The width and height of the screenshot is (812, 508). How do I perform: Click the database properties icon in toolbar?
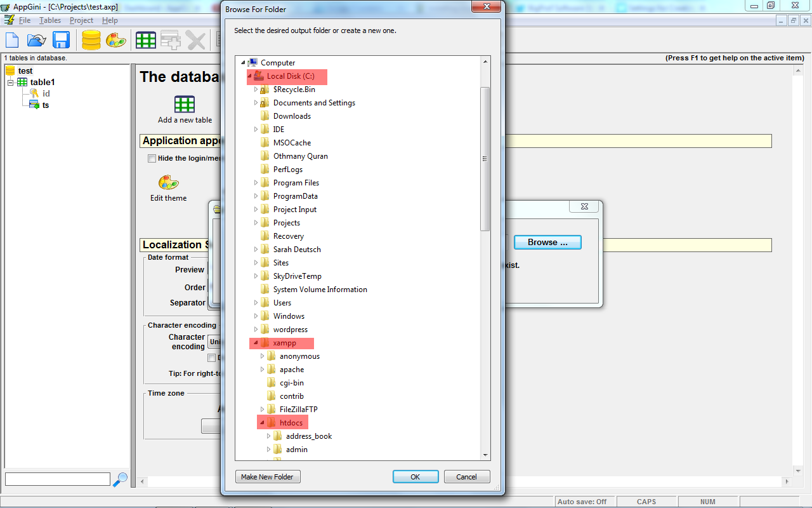tap(91, 41)
